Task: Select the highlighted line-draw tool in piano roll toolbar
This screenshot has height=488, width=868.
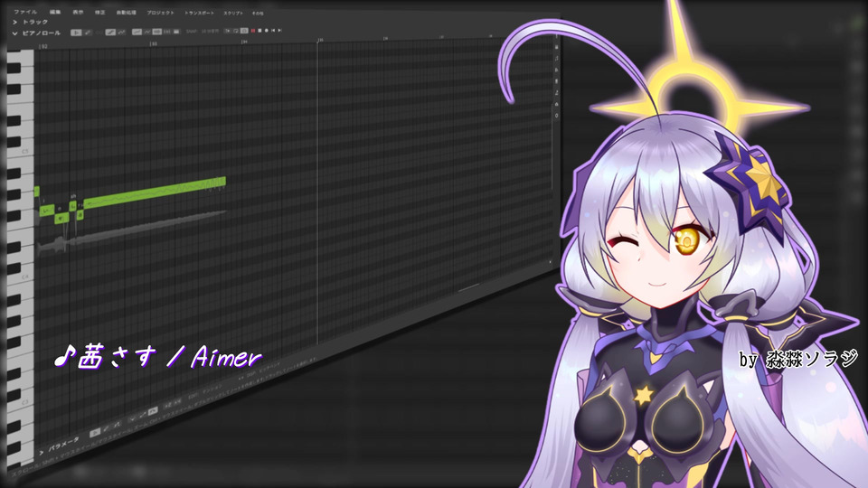Action: [x=110, y=33]
